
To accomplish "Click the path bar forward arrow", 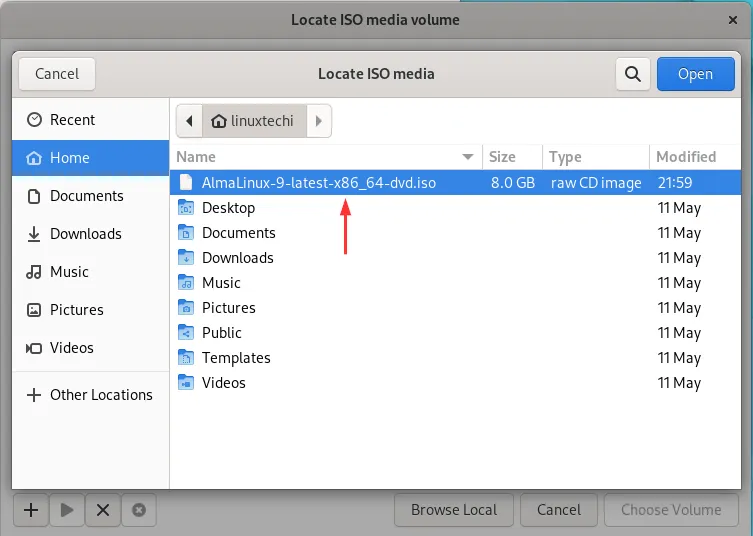I will pyautogui.click(x=319, y=121).
